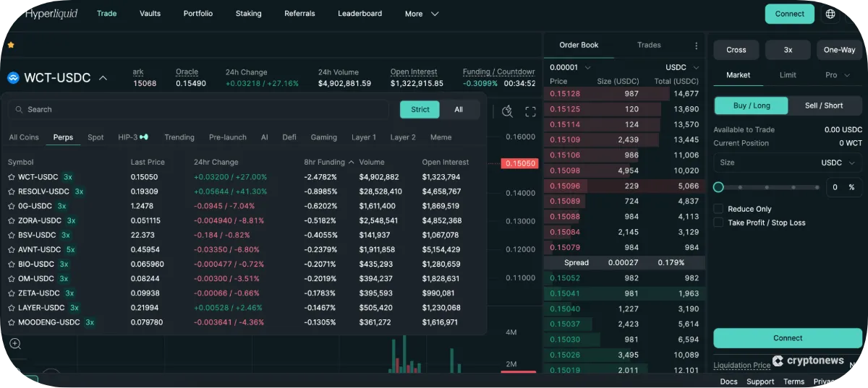Click the star icon beside ZORA-USDC
The image size is (868, 388).
coord(12,220)
